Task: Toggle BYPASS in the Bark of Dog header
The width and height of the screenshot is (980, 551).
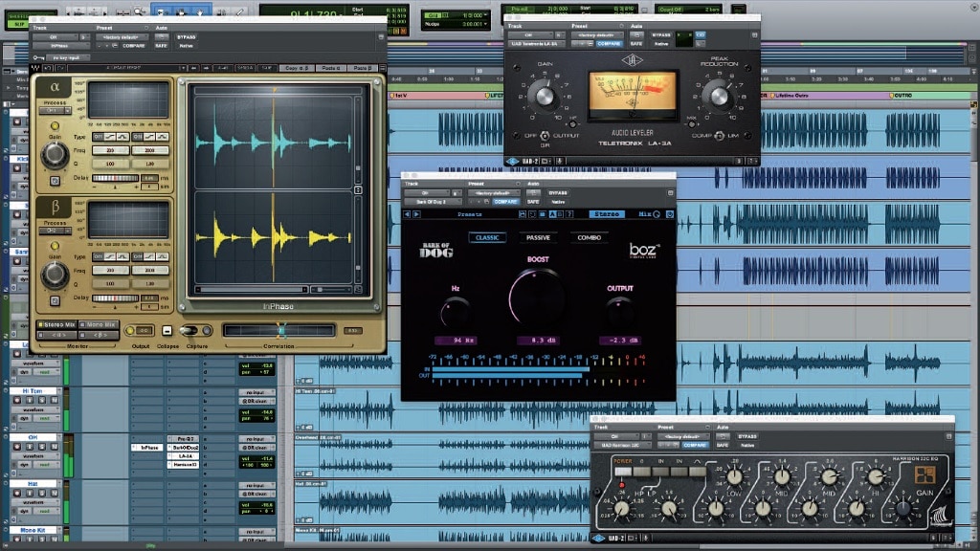Action: (558, 193)
